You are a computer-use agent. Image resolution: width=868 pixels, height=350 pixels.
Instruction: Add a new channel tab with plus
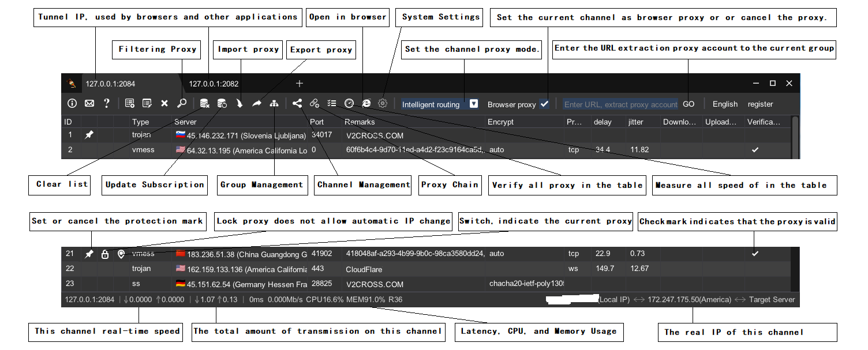[x=300, y=84]
